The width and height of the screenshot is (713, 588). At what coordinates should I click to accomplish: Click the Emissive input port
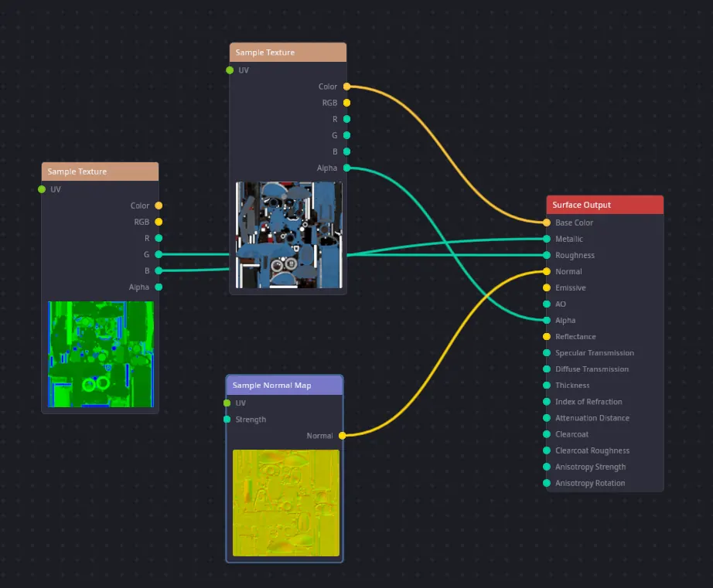tap(547, 287)
